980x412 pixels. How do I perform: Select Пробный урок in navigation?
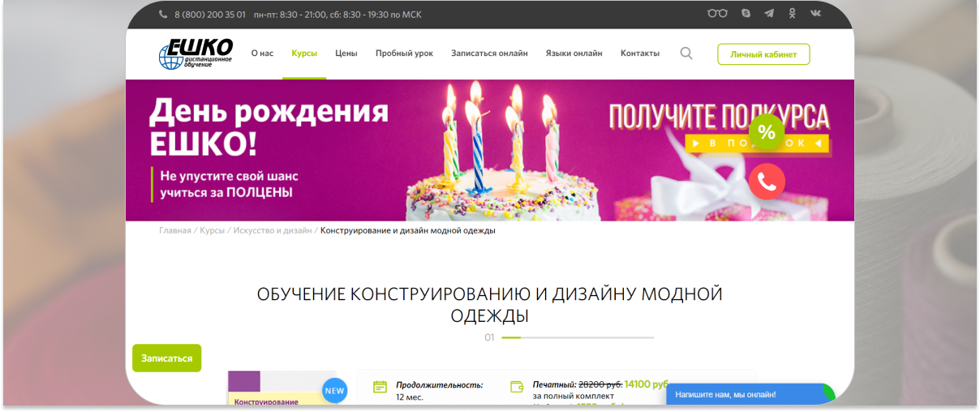404,54
